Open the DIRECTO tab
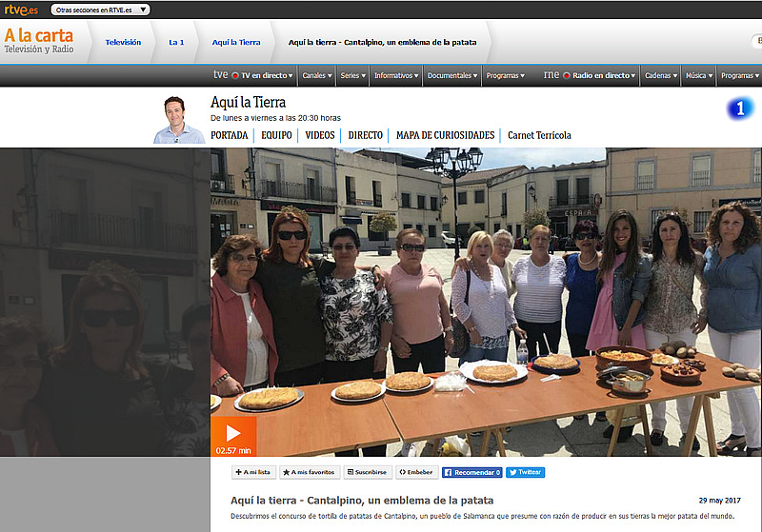This screenshot has height=532, width=762. click(366, 135)
